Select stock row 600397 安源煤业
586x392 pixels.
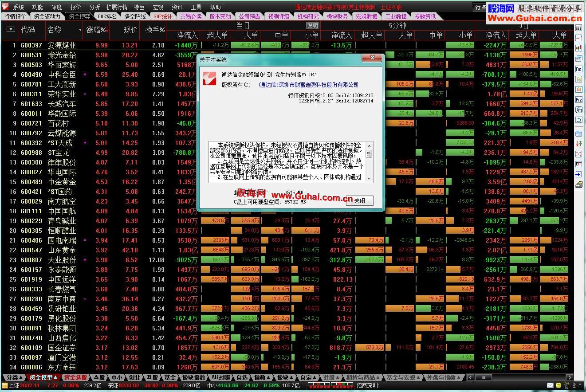[x=287, y=45]
